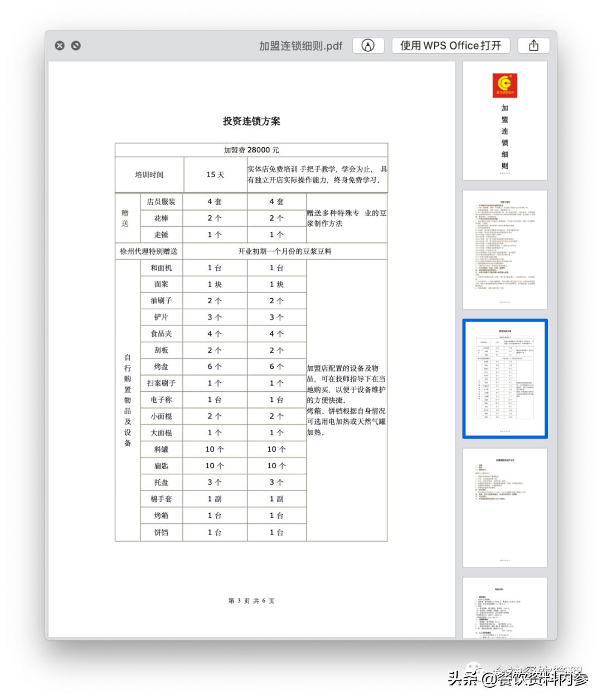Click the 加盟费 28000 元 table cell
This screenshot has height=700, width=602.
pyautogui.click(x=251, y=150)
